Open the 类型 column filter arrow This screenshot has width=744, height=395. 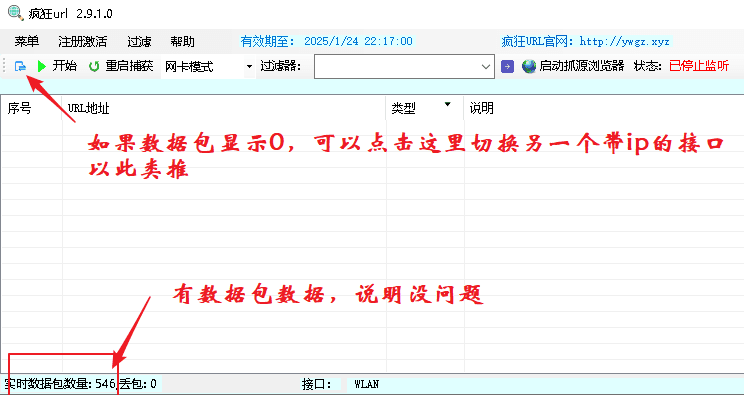(x=447, y=104)
